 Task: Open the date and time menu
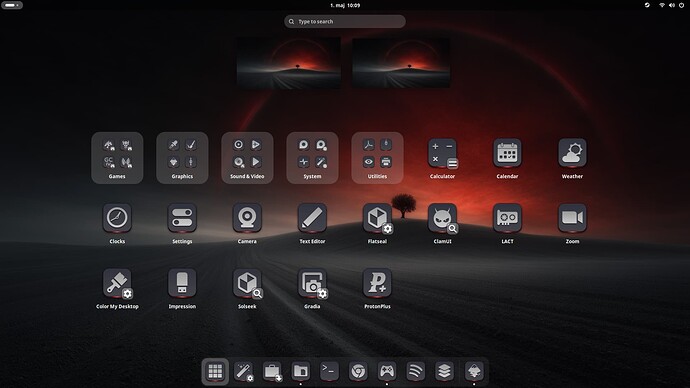345,5
